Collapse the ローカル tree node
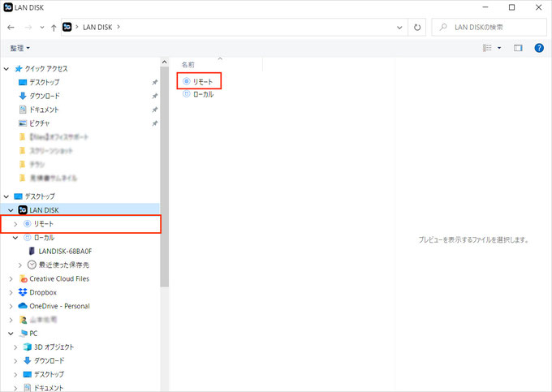Viewport: 552px width, 392px height. 15,238
